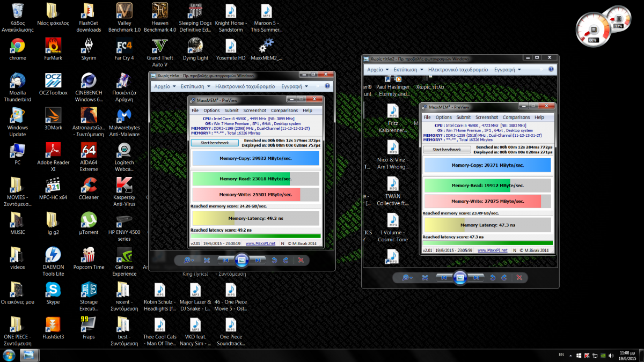The image size is (644, 362).
Task: Rotate counterclockwise in Χωρίς τίτλο2 viewer
Action: coord(493,277)
